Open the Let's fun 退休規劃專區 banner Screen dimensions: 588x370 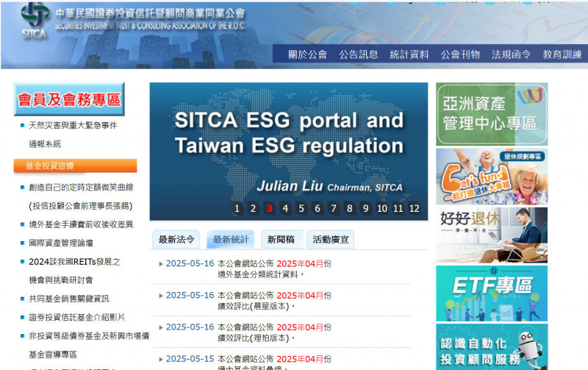pos(492,177)
